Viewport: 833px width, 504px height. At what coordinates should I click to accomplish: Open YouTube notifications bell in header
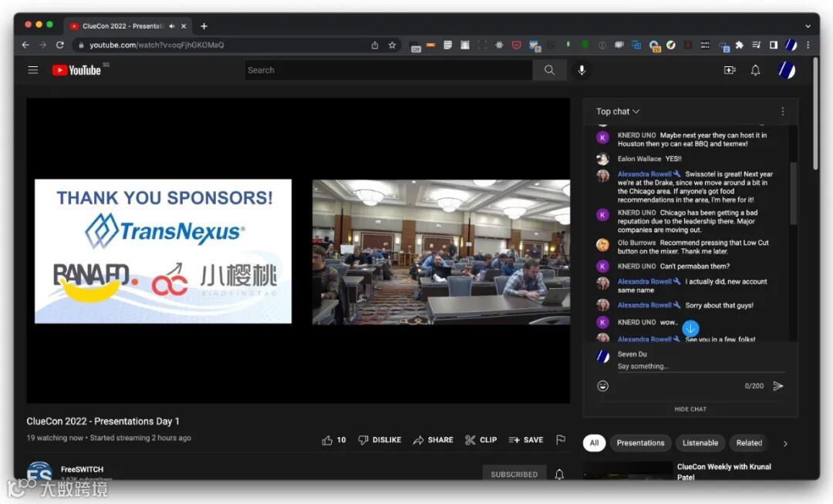pyautogui.click(x=755, y=70)
